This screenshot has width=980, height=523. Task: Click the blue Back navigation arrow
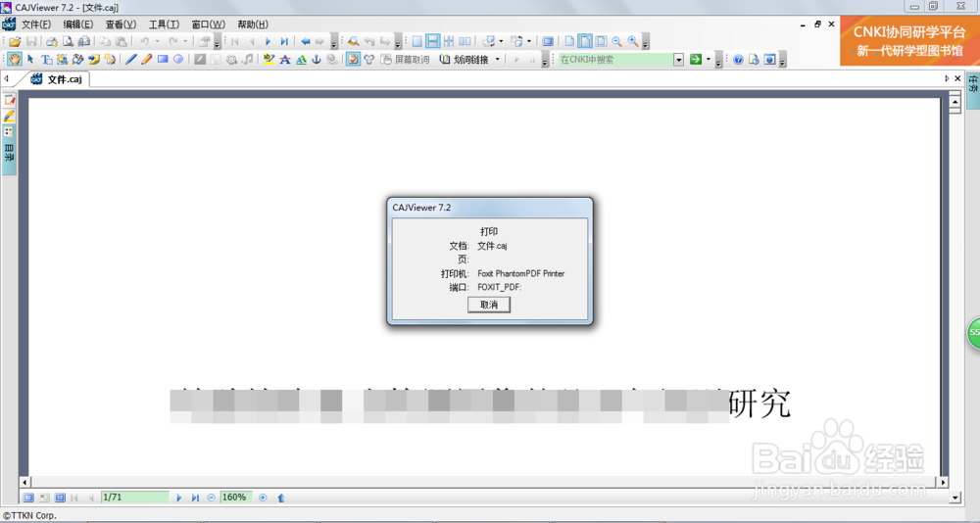(306, 41)
